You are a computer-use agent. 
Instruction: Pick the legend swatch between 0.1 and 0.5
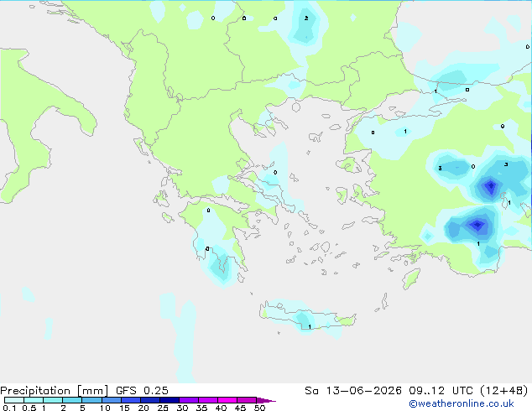tap(14, 400)
